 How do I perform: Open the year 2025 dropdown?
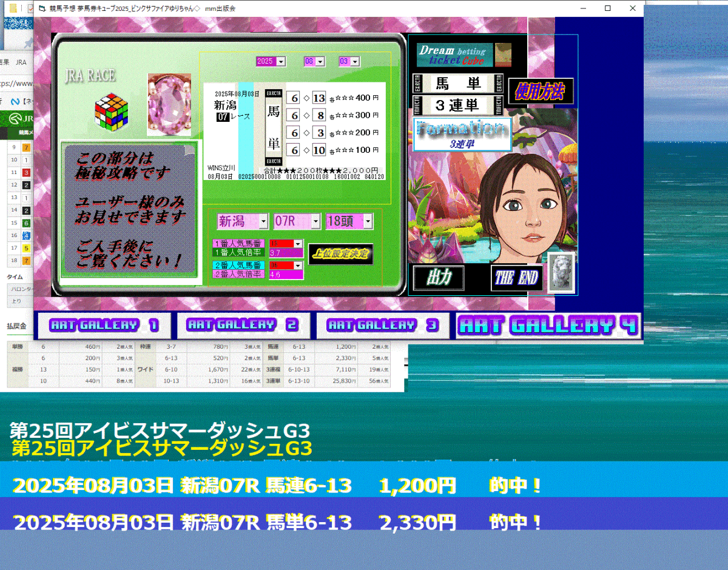pyautogui.click(x=281, y=61)
